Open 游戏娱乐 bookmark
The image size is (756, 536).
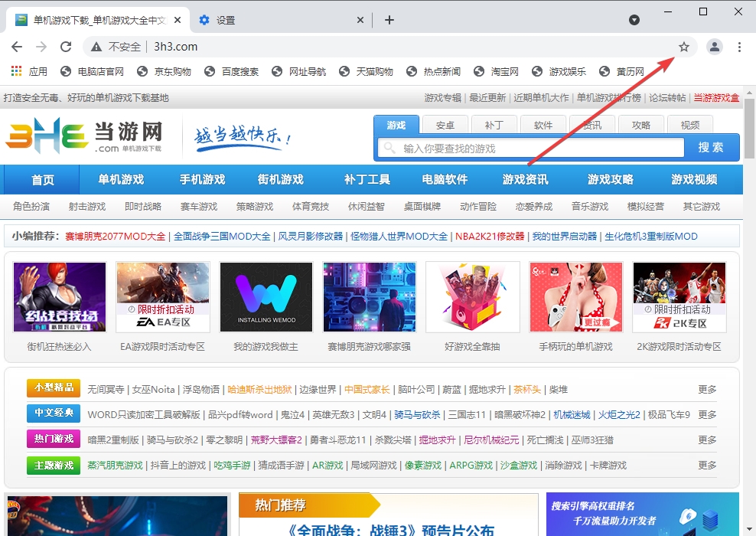coord(559,71)
